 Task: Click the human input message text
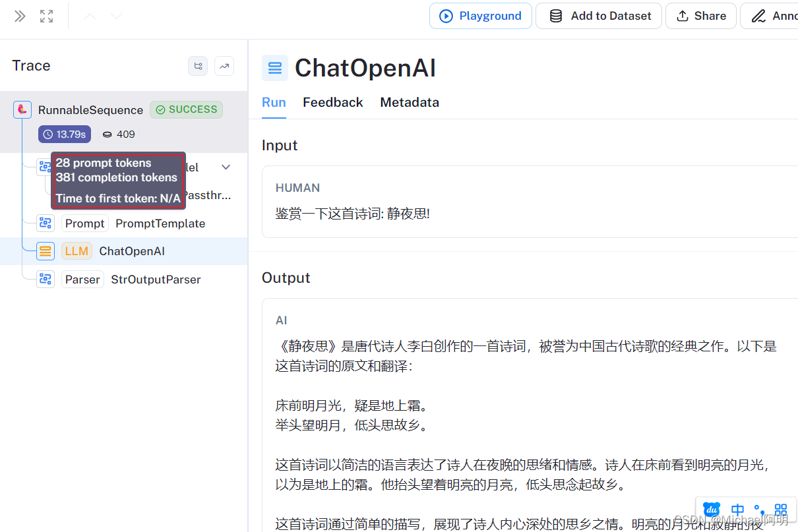pos(353,214)
